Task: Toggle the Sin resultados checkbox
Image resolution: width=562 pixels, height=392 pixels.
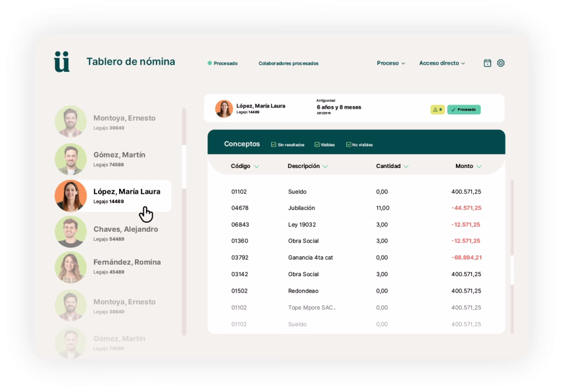Action: click(x=273, y=145)
